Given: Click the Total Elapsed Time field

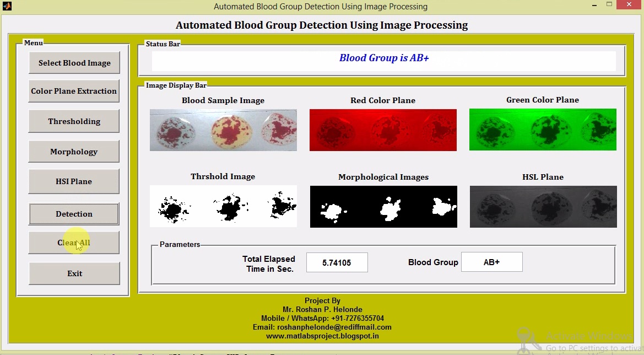Looking at the screenshot, I should 337,262.
